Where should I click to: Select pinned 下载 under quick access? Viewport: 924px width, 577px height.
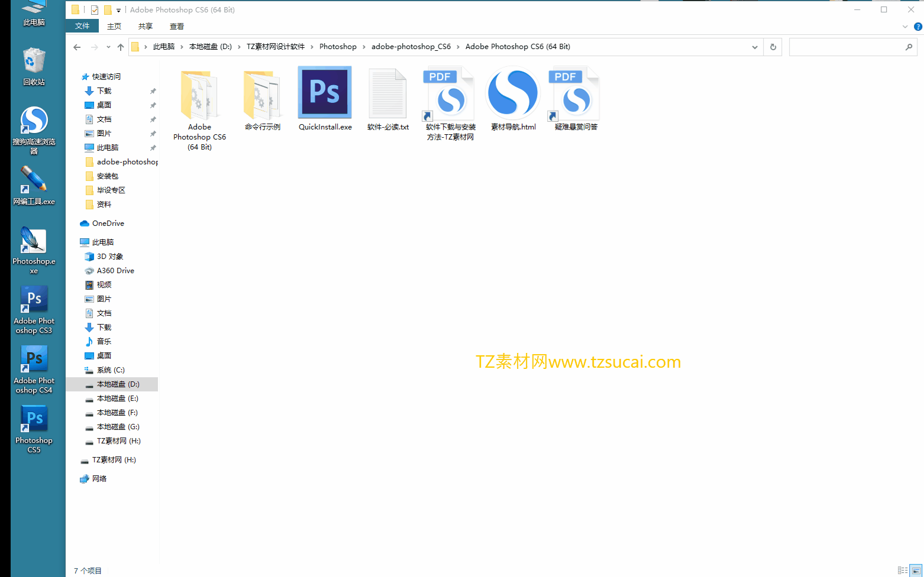104,91
